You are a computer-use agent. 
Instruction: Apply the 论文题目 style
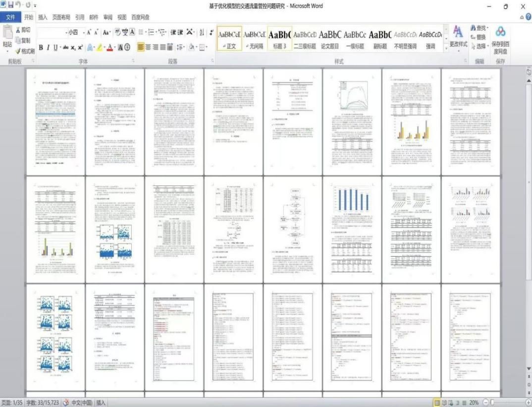pos(330,39)
